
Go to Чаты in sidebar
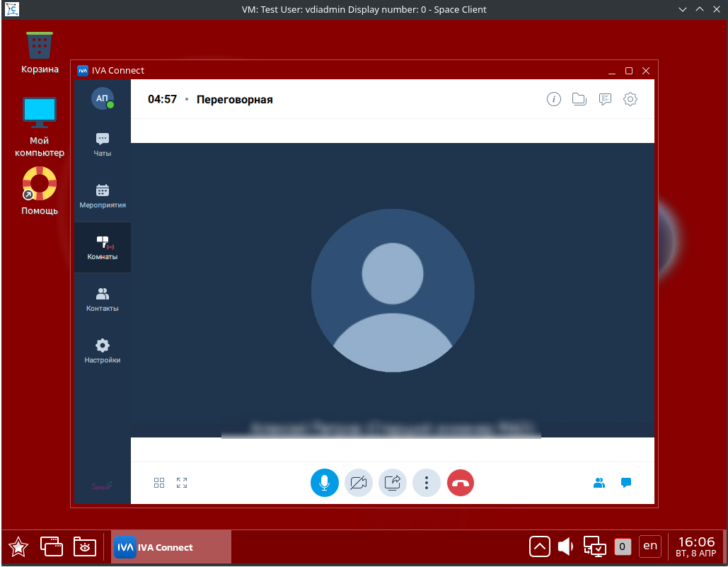coord(103,144)
